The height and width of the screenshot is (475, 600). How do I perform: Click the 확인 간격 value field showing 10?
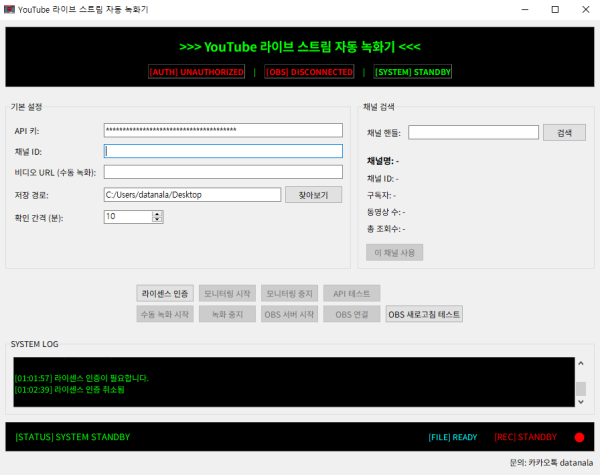[x=128, y=217]
